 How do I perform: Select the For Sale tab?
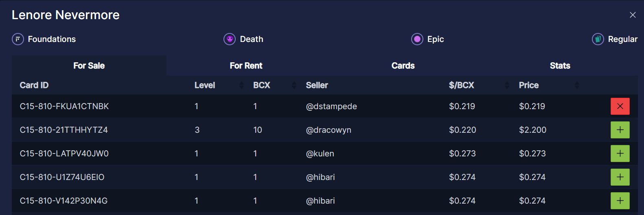coord(89,66)
